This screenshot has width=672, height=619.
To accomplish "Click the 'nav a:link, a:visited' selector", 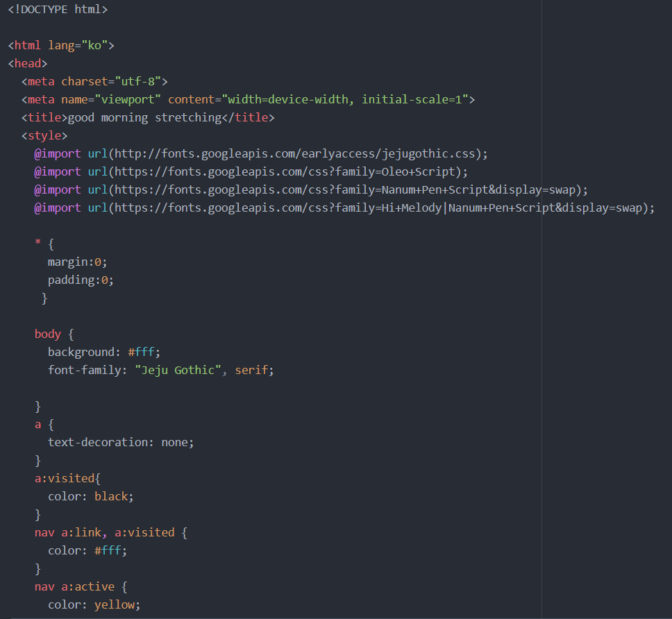I will [105, 532].
